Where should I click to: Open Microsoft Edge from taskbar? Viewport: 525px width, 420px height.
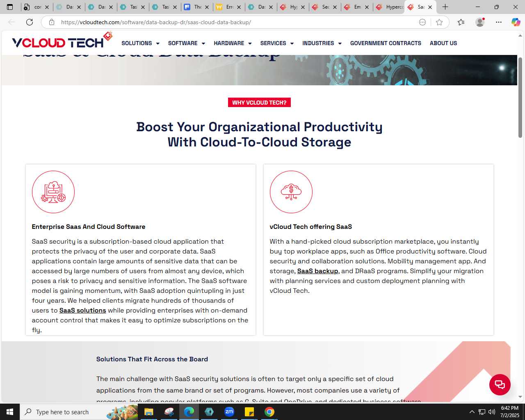(189, 412)
